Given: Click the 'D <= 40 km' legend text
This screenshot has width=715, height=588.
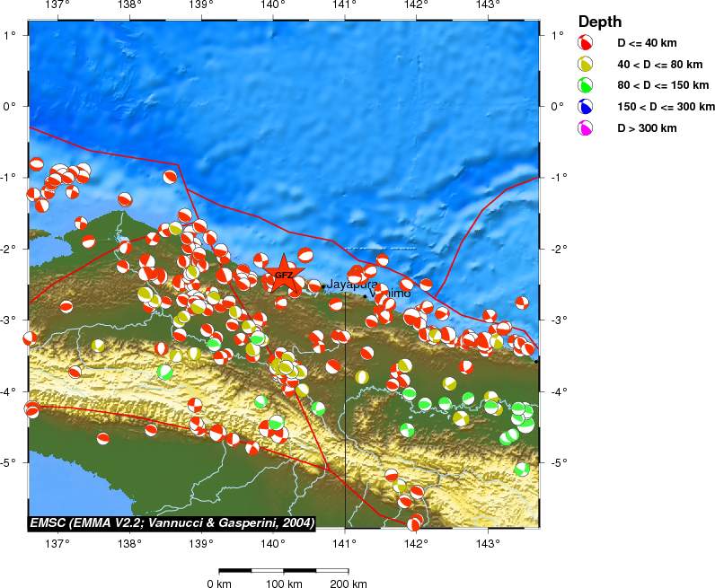Looking at the screenshot, I should (x=648, y=43).
